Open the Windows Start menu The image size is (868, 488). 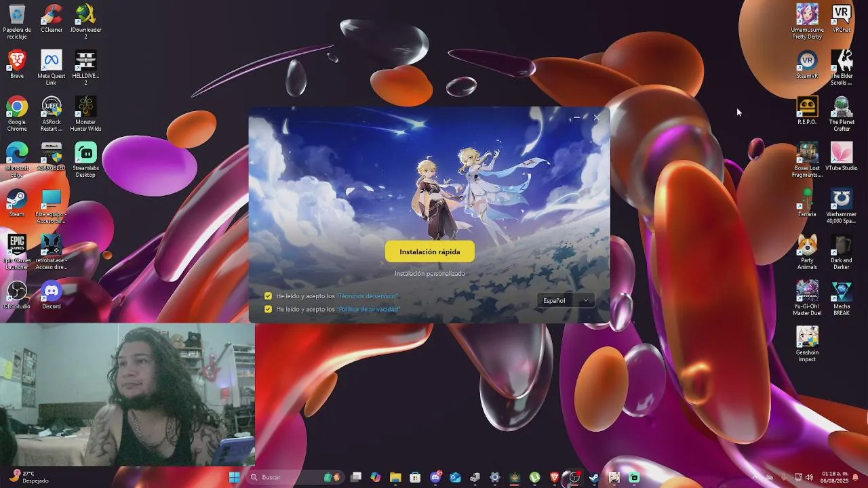pyautogui.click(x=235, y=477)
